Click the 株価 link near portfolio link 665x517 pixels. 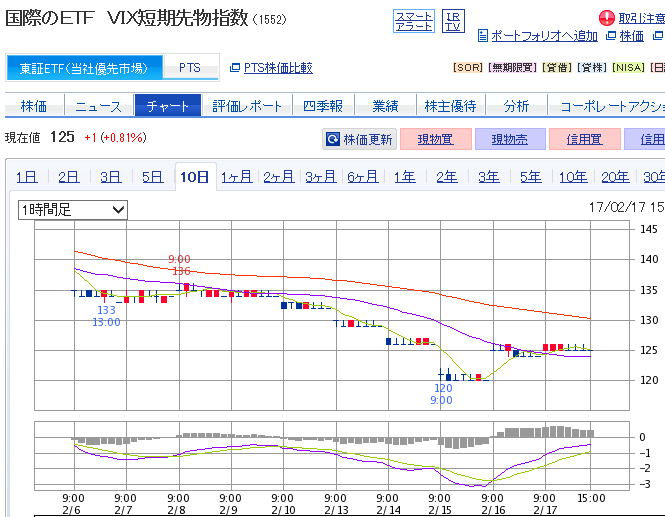(632, 36)
